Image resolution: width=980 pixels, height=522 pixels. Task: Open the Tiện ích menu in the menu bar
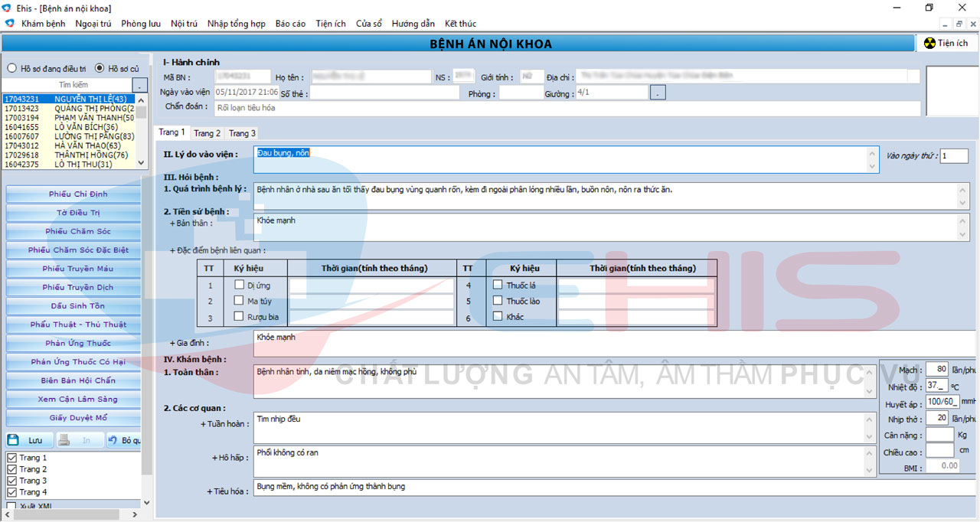(x=331, y=24)
